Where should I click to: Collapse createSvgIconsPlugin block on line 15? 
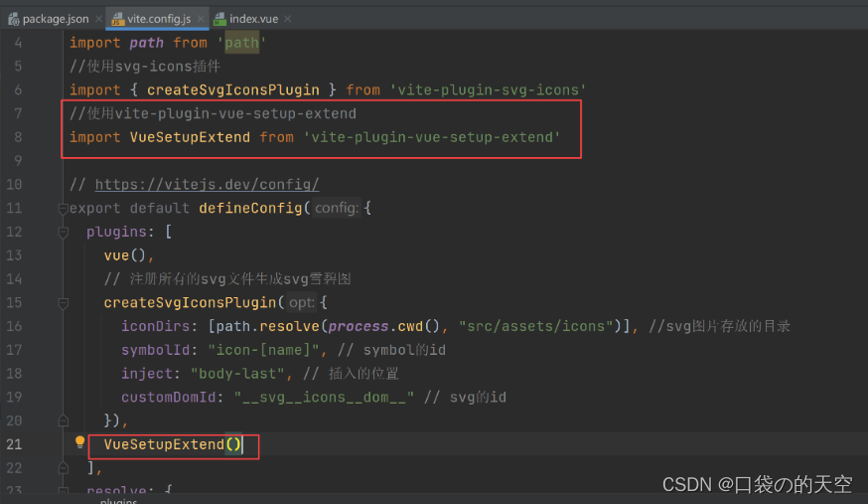click(64, 303)
